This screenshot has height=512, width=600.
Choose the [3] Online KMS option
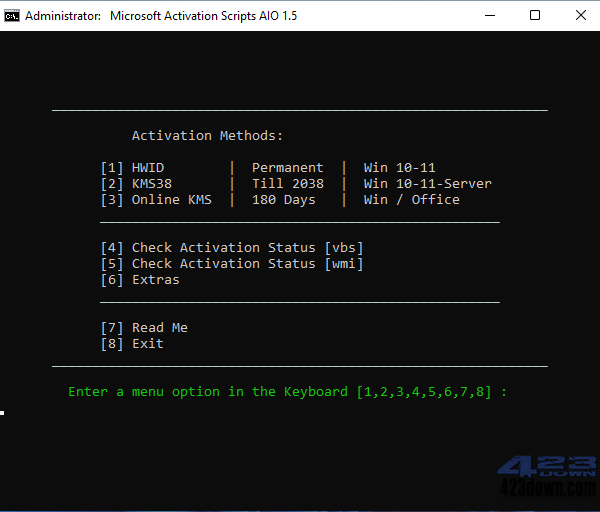tap(156, 200)
